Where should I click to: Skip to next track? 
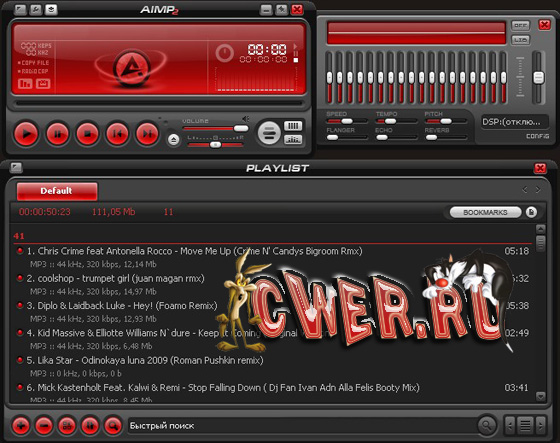click(147, 134)
